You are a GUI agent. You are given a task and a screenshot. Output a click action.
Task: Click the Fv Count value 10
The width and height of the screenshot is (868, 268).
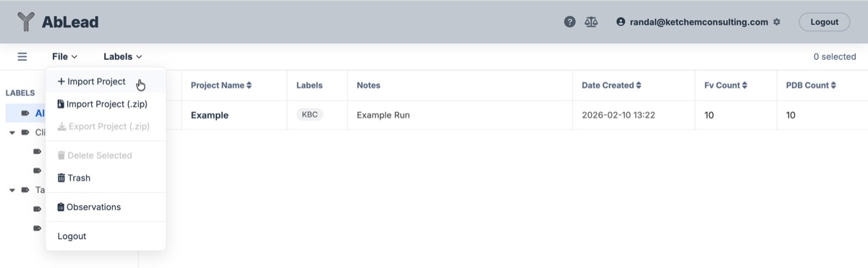(709, 115)
